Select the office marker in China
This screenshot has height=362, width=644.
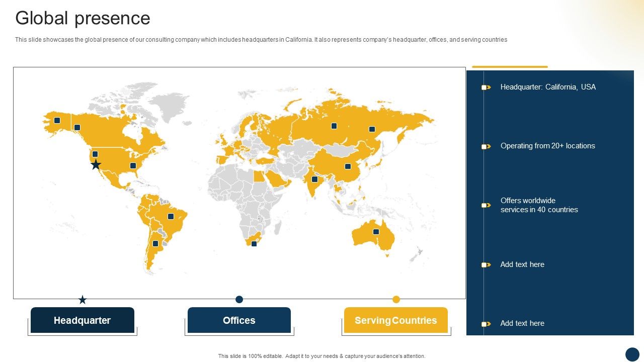point(348,166)
